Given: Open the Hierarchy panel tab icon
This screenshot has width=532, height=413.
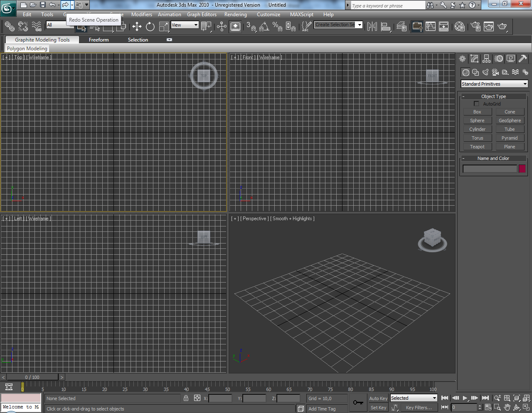Looking at the screenshot, I should pyautogui.click(x=486, y=59).
